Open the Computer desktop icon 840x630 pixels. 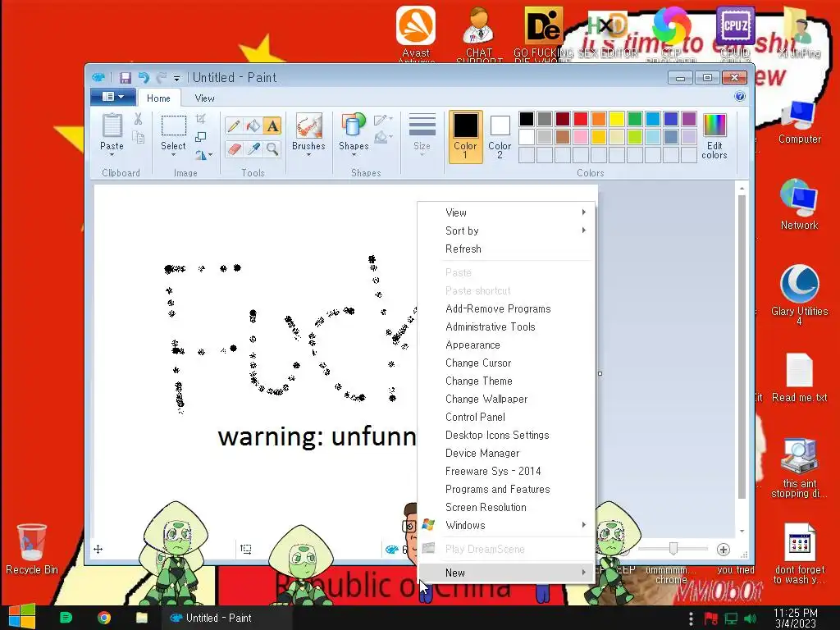[x=799, y=122]
